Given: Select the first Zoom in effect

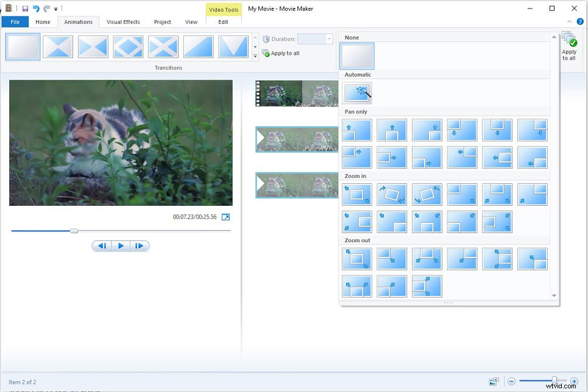Looking at the screenshot, I should 356,194.
